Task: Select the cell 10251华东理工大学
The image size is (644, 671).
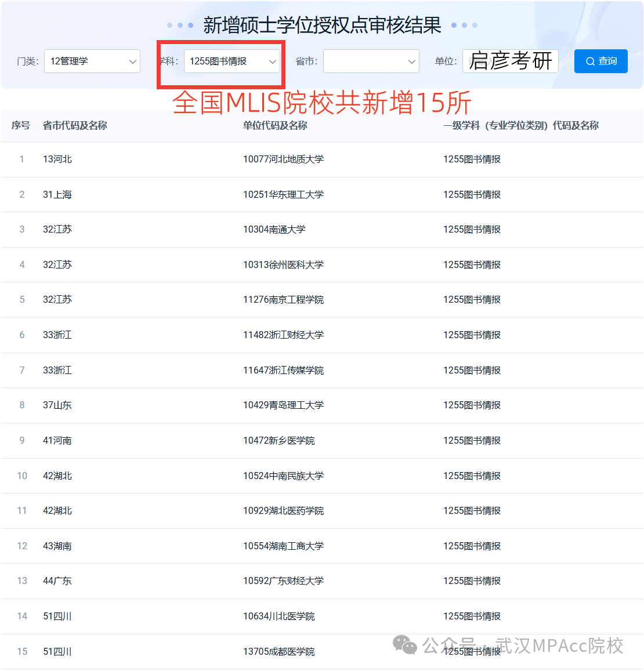Action: (x=284, y=194)
